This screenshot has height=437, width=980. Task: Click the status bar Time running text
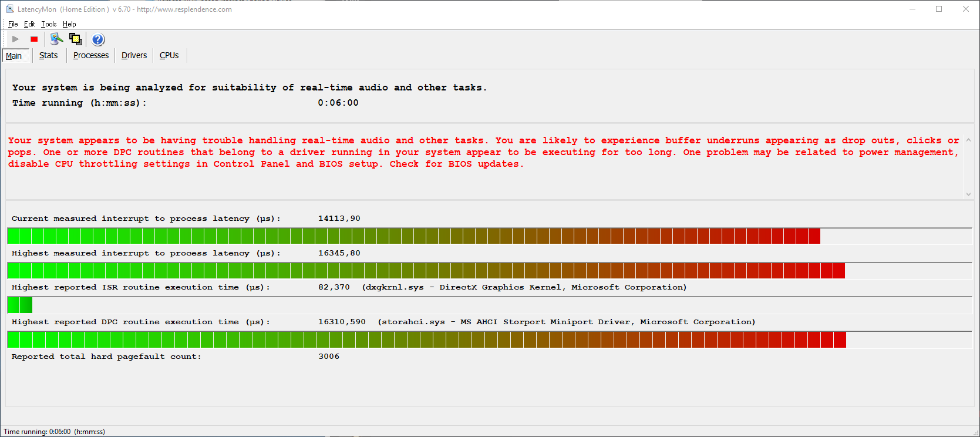coord(55,432)
